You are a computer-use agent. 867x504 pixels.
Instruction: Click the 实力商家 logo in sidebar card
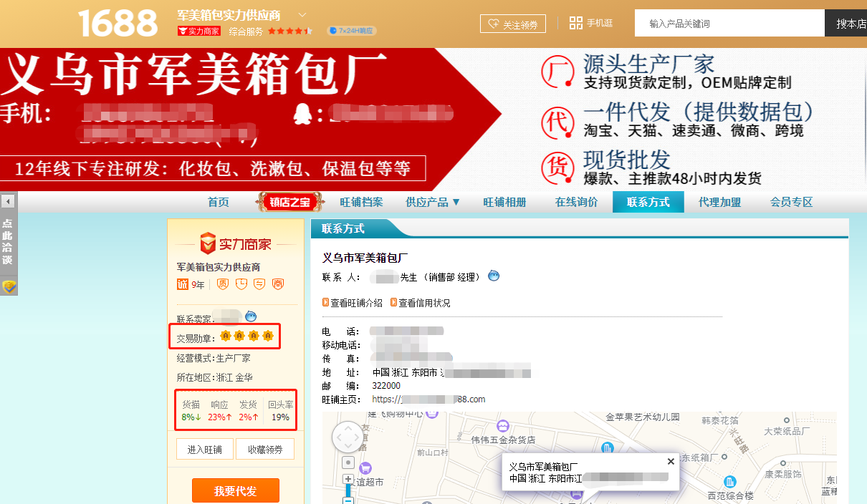tap(235, 244)
